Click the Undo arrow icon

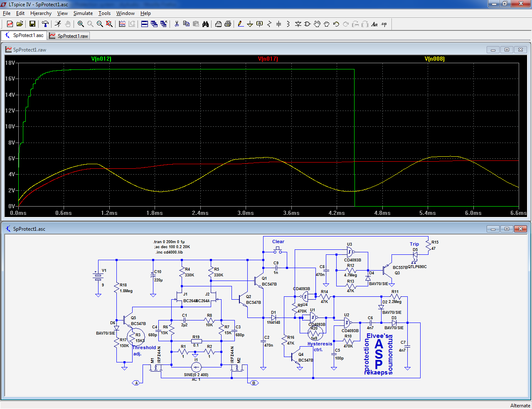[336, 24]
